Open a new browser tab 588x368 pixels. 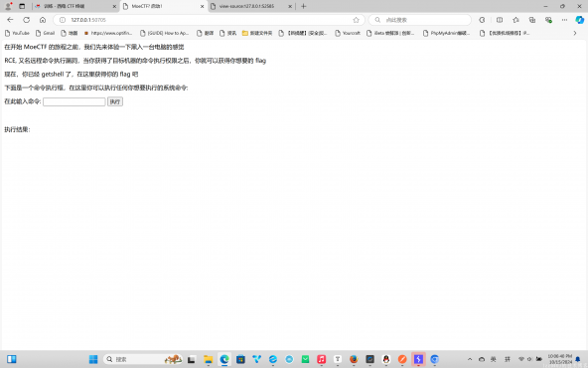(303, 6)
